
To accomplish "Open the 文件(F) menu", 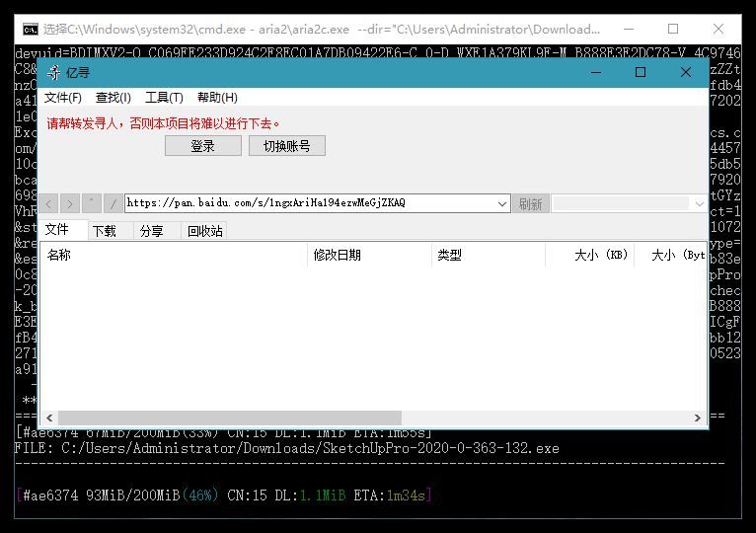I will click(63, 98).
